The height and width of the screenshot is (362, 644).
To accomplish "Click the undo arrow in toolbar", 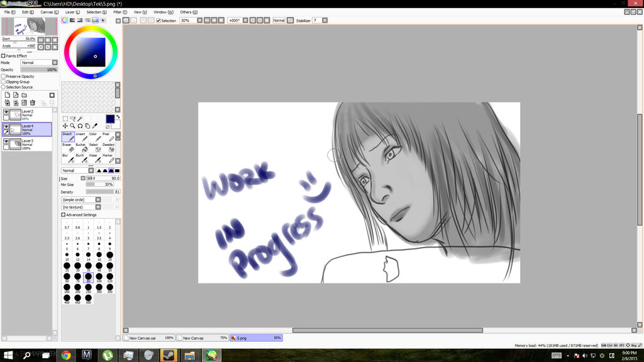I will [126, 20].
